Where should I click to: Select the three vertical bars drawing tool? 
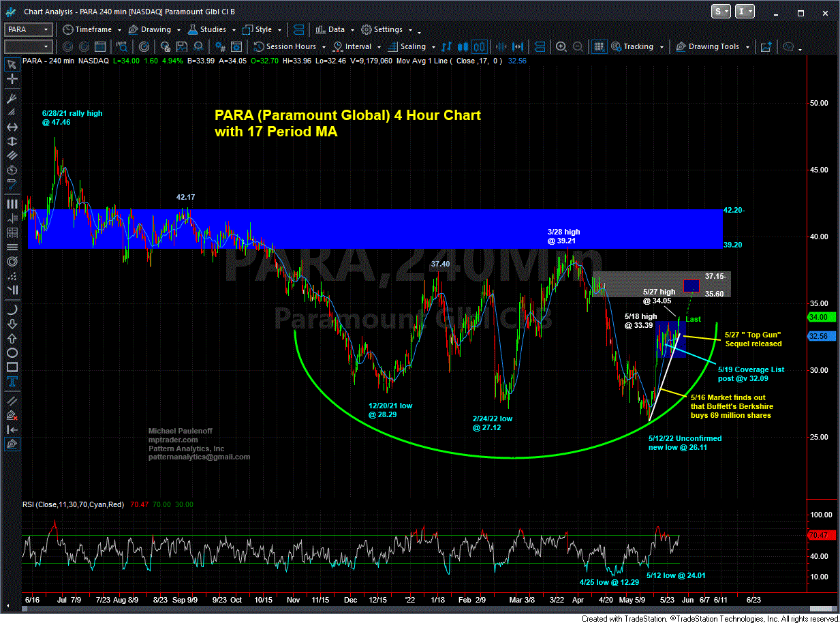(x=12, y=204)
